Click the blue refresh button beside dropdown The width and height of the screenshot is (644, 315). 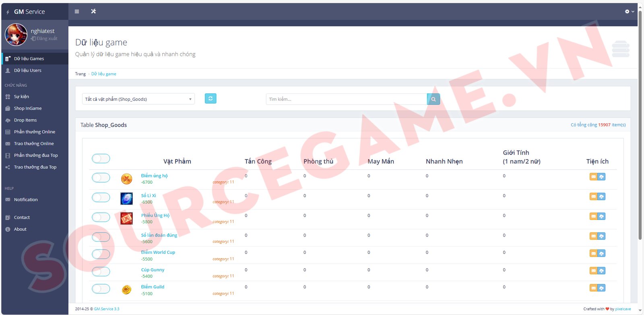point(211,99)
